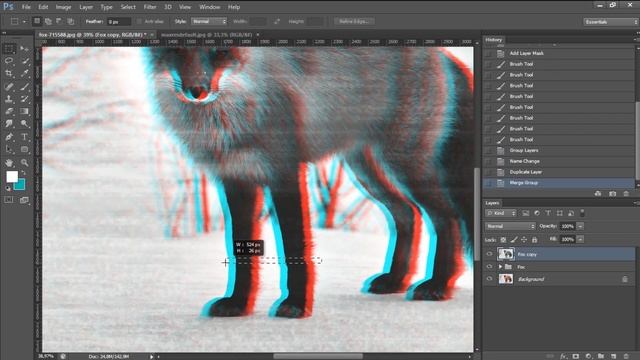Swap foreground and background colors
This screenshot has width=640, height=360.
(23, 173)
